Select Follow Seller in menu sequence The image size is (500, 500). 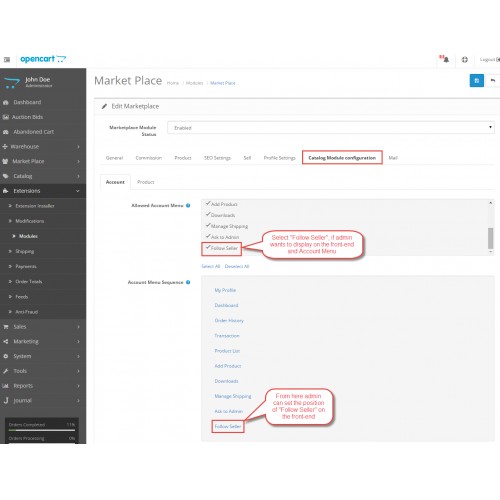pyautogui.click(x=228, y=426)
